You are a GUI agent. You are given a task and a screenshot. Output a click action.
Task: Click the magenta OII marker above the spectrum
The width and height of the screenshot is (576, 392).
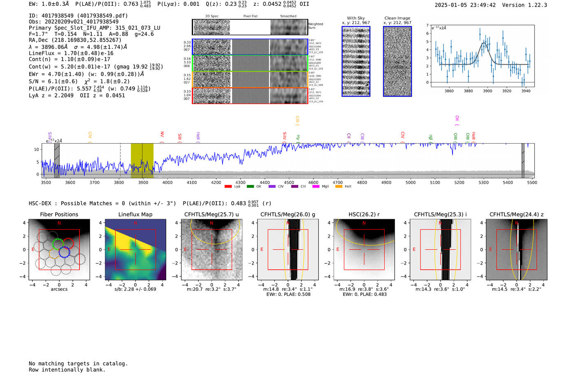457,121
